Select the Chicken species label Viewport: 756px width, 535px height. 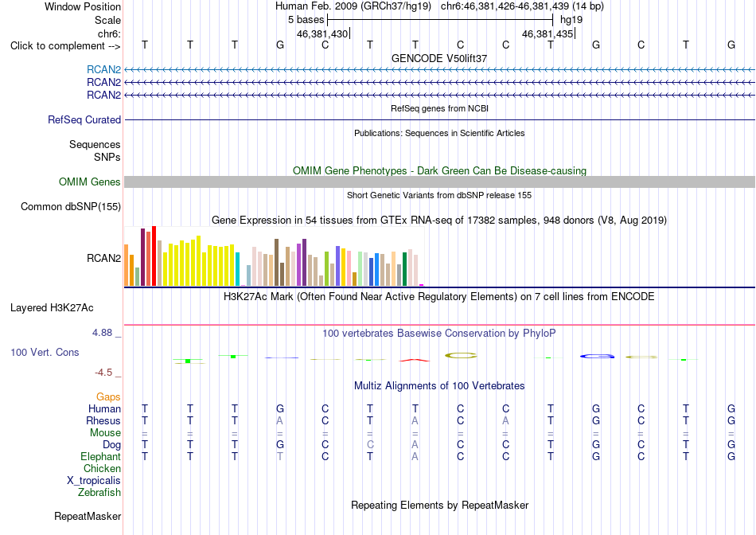point(102,468)
